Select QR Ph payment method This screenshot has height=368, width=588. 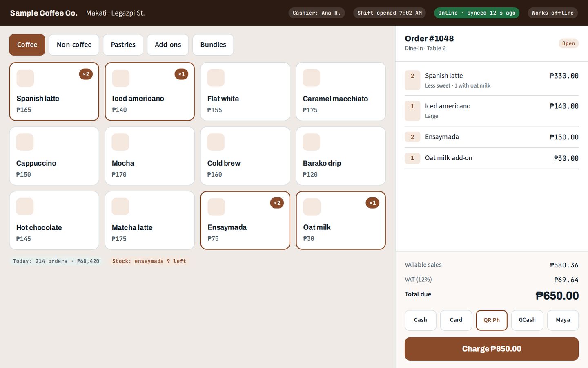coord(492,320)
